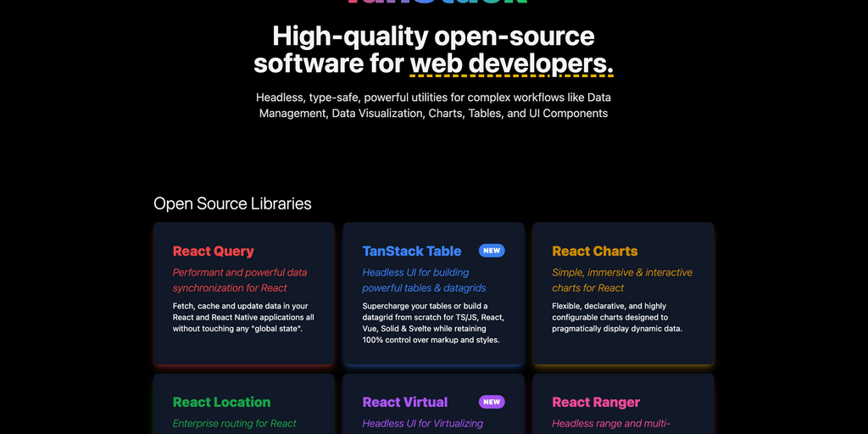The image size is (868, 434).
Task: Open the React Ranger card title
Action: click(596, 402)
